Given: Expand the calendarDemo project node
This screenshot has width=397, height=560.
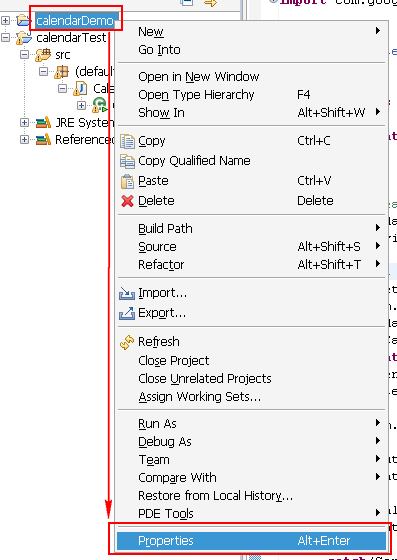Looking at the screenshot, I should pyautogui.click(x=5, y=20).
